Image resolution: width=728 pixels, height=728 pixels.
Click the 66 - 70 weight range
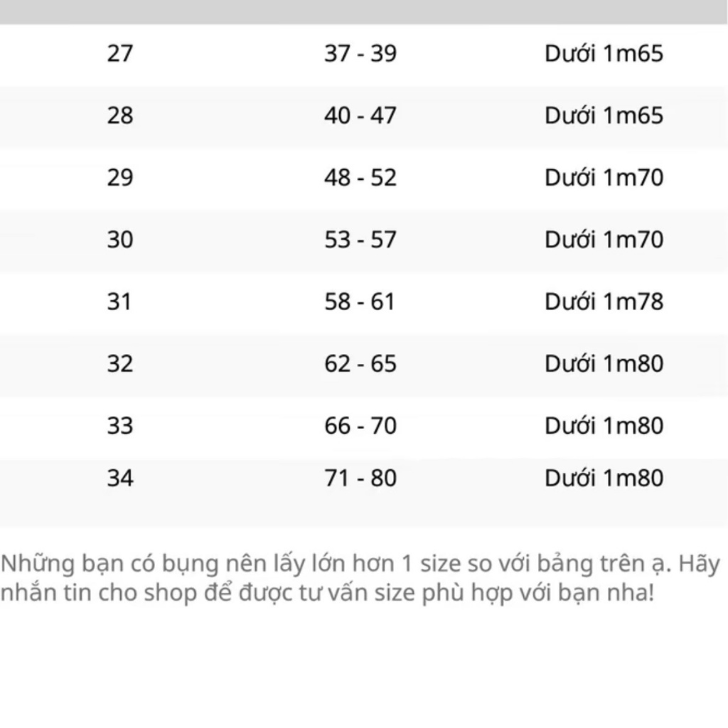tap(360, 425)
